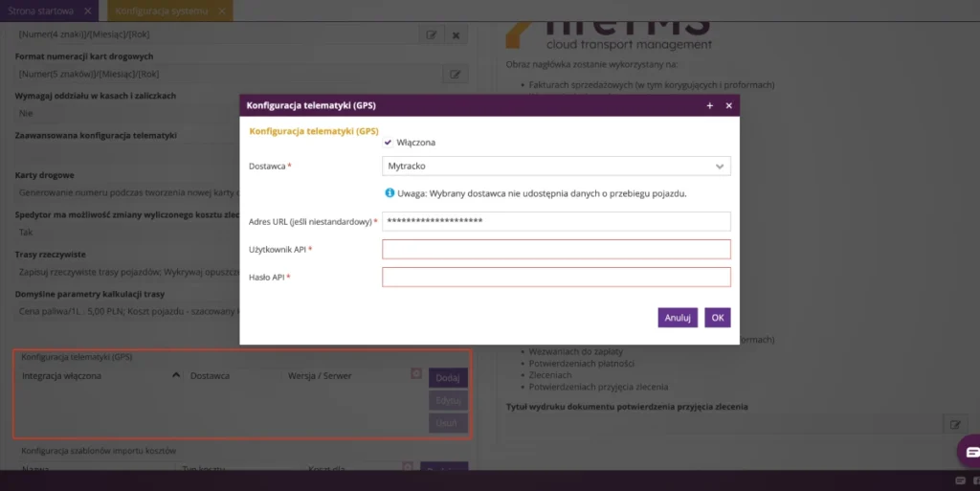
Task: Cancel the dialog with Anuluj
Action: point(678,318)
